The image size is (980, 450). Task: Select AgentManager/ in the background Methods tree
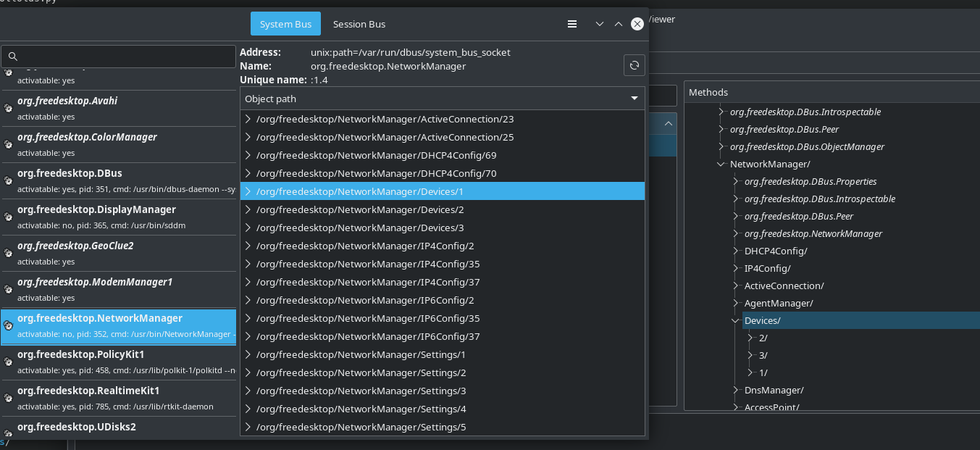click(779, 303)
